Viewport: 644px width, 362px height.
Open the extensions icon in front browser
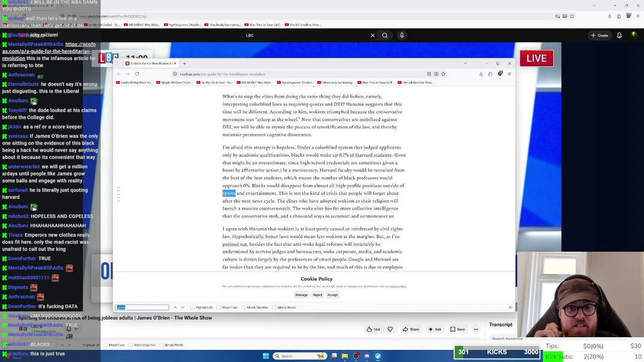click(x=491, y=74)
